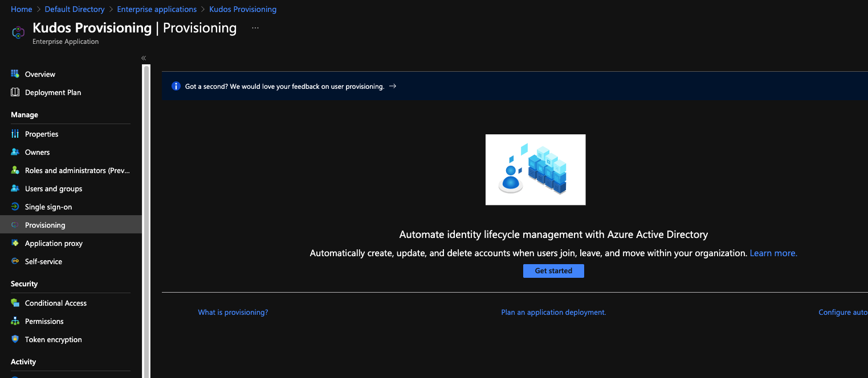Click the sidebar vertical scrollbar
The image size is (868, 378).
tap(146, 221)
